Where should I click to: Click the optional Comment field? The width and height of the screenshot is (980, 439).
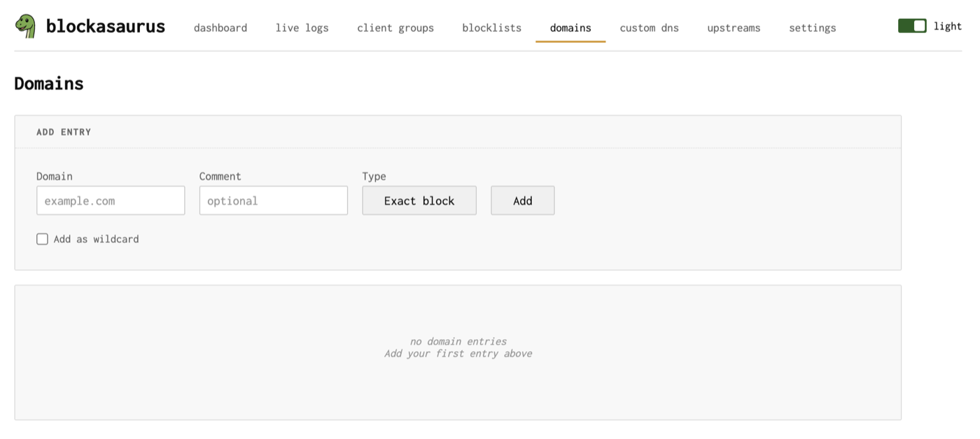pos(273,200)
